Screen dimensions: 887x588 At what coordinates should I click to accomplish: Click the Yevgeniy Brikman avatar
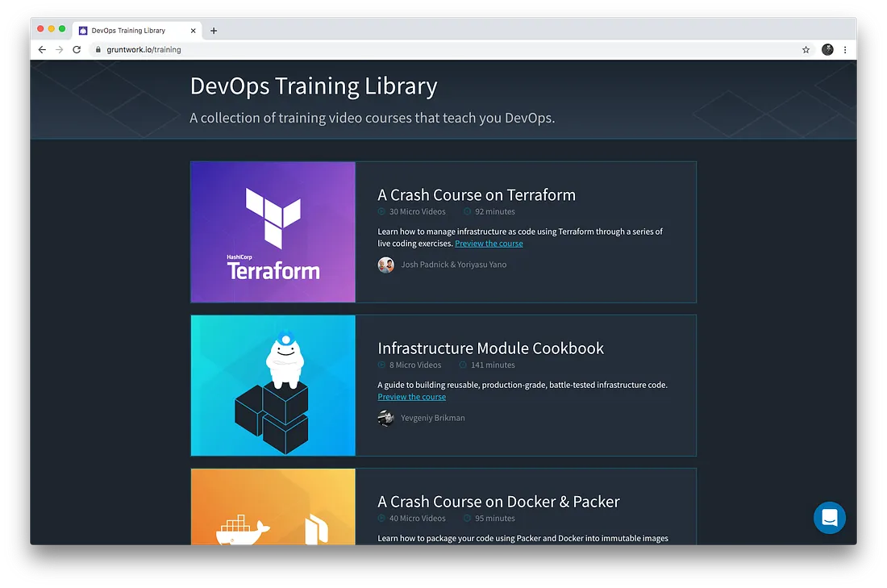pyautogui.click(x=385, y=419)
